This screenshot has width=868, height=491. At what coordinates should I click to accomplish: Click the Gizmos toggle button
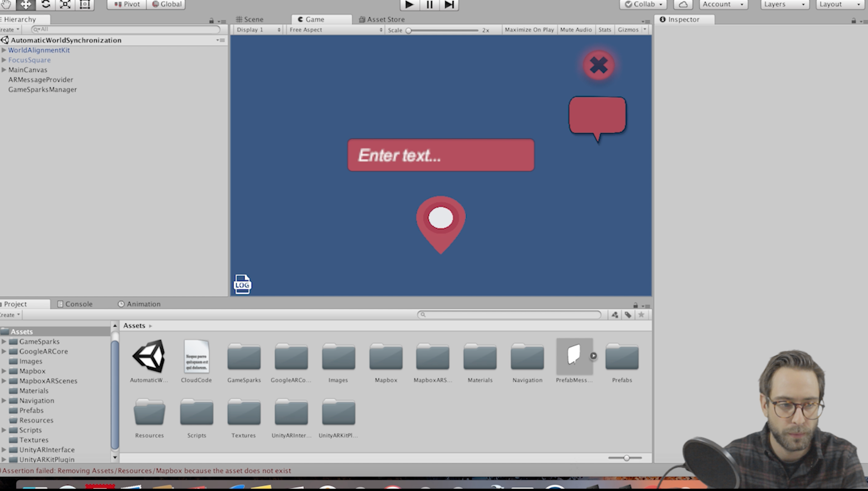pyautogui.click(x=628, y=29)
